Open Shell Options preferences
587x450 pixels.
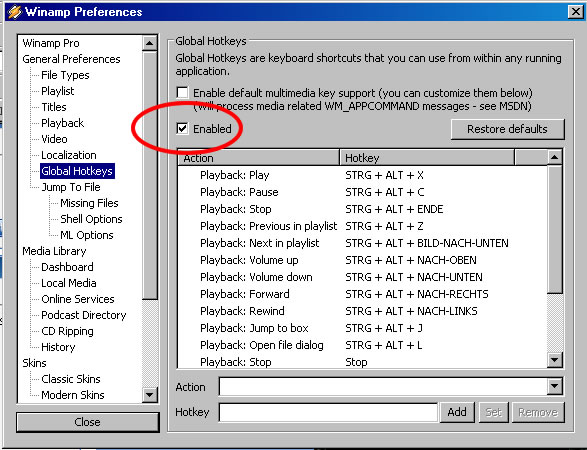point(91,219)
